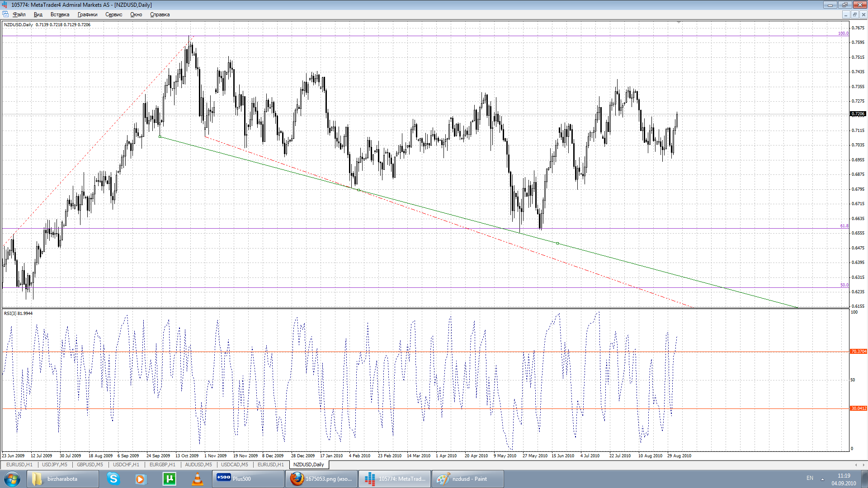Restore the inner chart window
The image size is (868, 488).
click(854, 14)
